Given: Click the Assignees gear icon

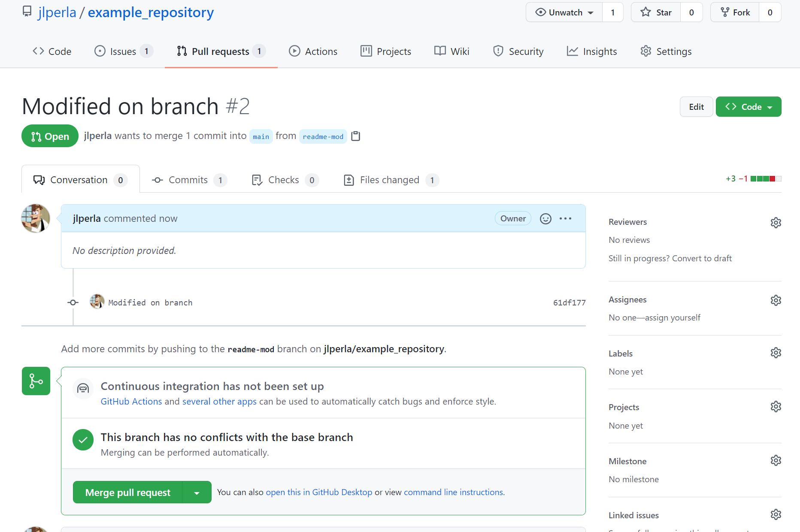Looking at the screenshot, I should (776, 300).
